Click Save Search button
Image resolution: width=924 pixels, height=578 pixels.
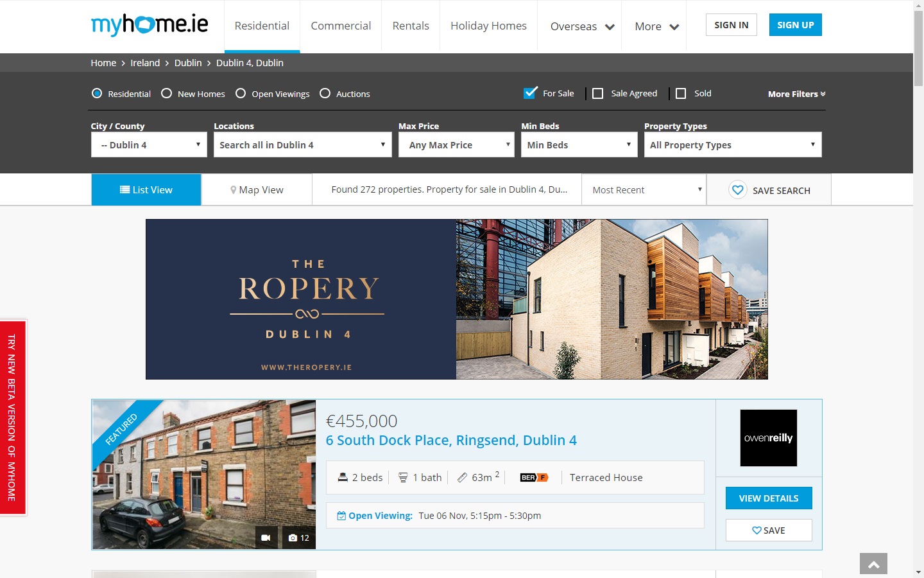(x=769, y=190)
